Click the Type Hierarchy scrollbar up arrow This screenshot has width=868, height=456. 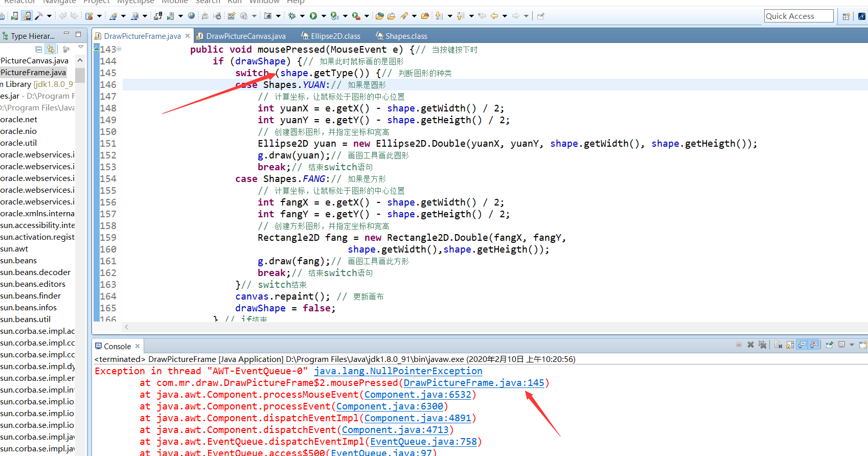click(x=80, y=60)
